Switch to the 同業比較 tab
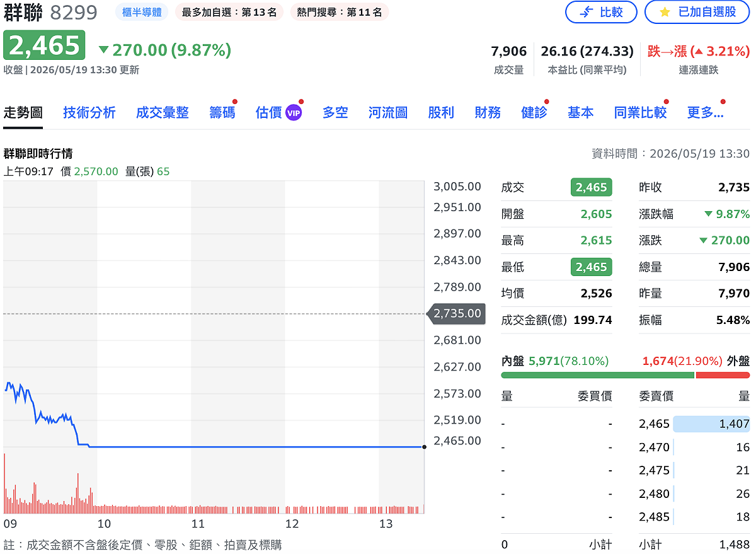The width and height of the screenshot is (756, 554). tap(640, 113)
